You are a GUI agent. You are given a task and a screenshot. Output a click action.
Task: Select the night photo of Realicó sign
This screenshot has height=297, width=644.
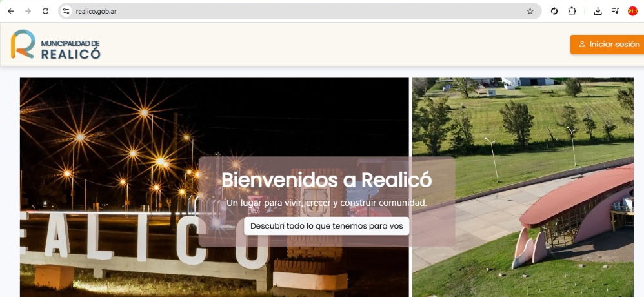[x=214, y=187]
